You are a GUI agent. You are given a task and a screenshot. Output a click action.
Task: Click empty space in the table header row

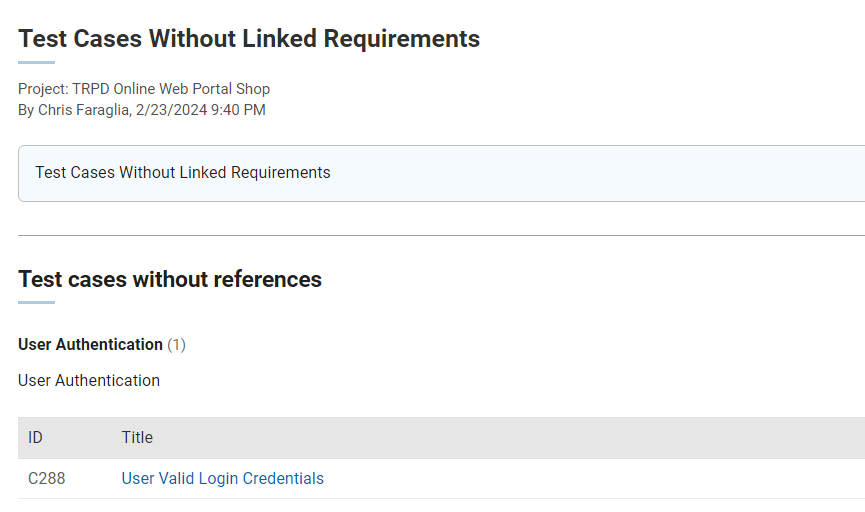click(x=550, y=437)
